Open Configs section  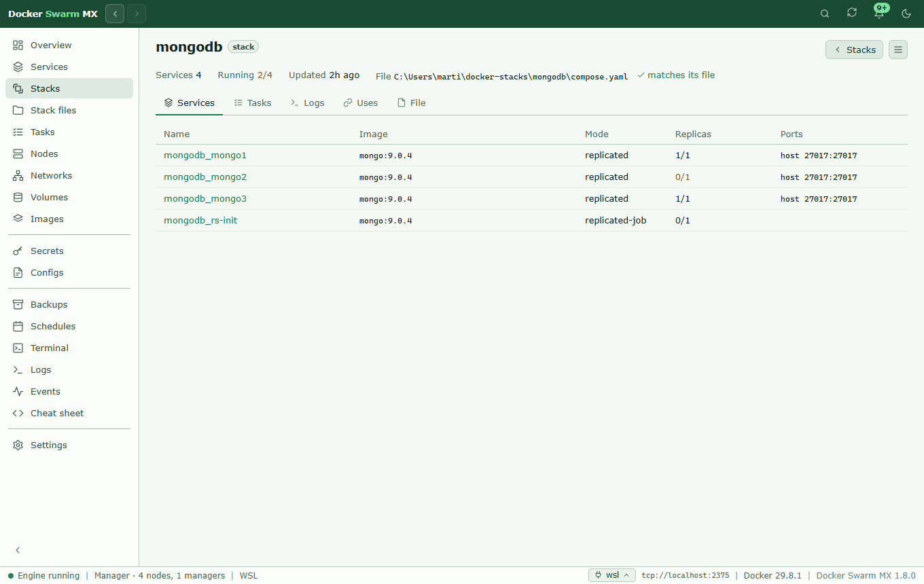click(x=69, y=272)
